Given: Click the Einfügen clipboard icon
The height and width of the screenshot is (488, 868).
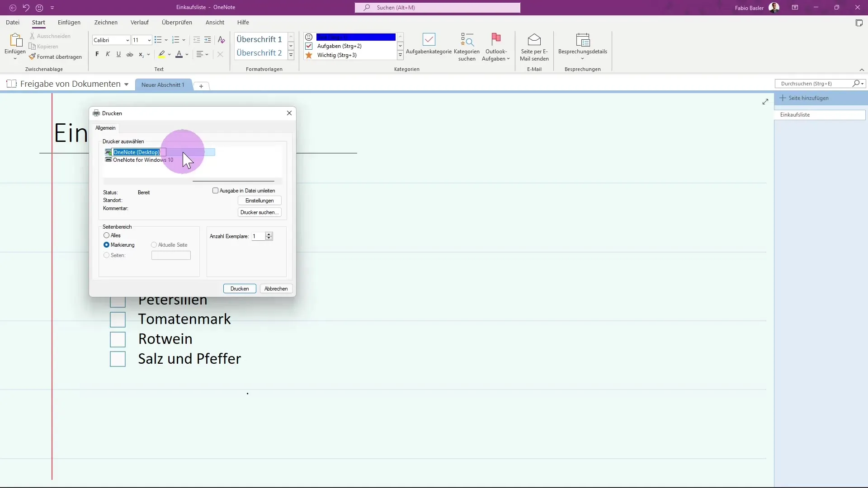Looking at the screenshot, I should [x=15, y=41].
